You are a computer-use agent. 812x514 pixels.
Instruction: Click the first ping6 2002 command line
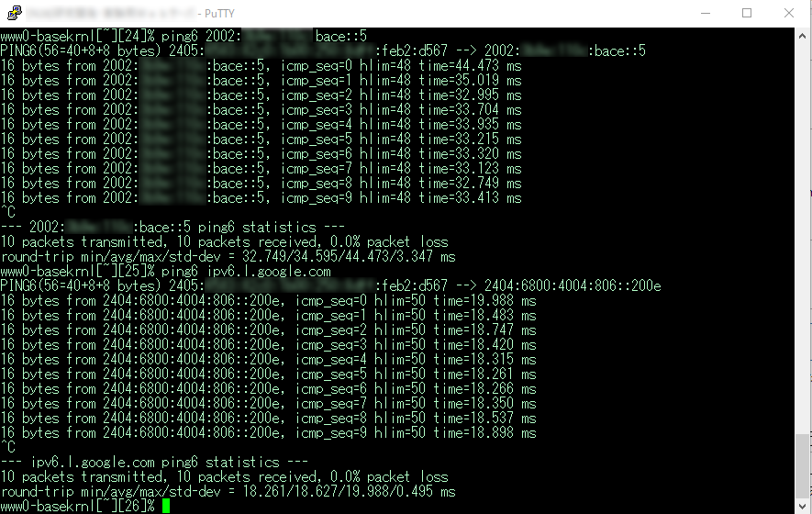point(184,37)
